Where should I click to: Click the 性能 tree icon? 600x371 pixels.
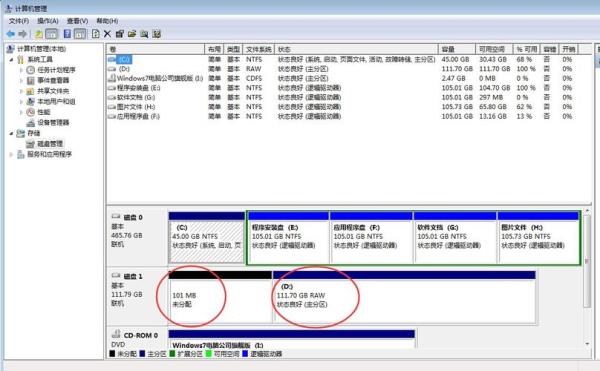click(30, 112)
